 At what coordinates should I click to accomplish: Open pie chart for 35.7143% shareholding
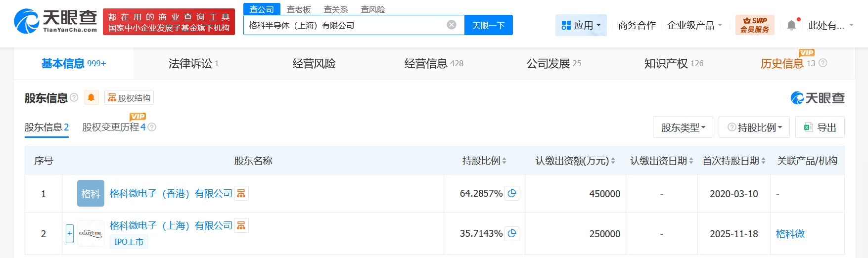pyautogui.click(x=512, y=233)
